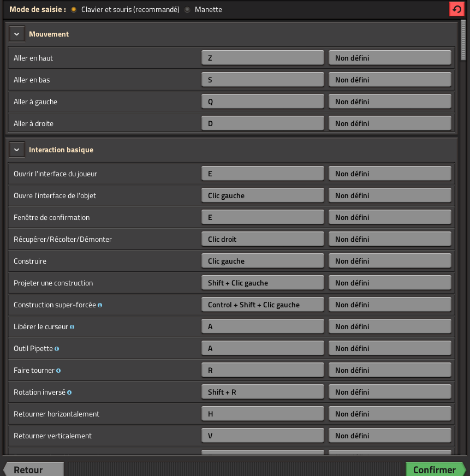
Task: Change the Aller en haut Z keybinding
Action: 263,58
